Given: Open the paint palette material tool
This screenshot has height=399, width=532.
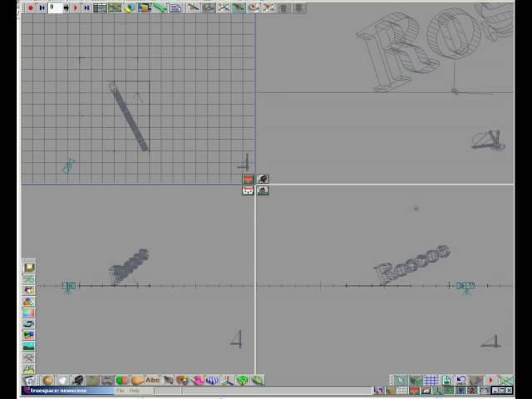Looking at the screenshot, I should pos(182,381).
